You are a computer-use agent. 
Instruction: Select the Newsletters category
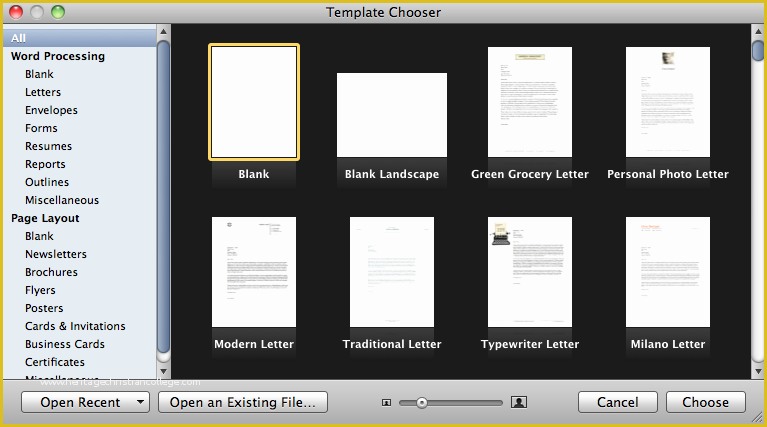tap(56, 254)
